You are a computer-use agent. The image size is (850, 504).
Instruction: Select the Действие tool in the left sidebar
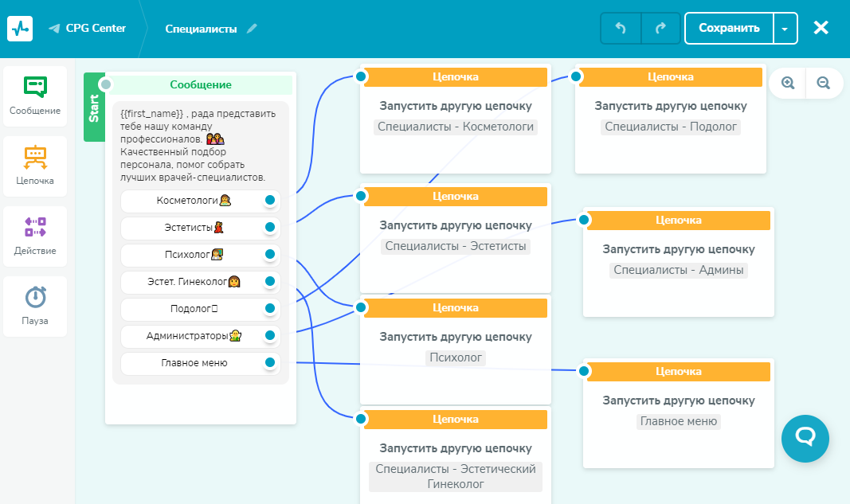click(x=35, y=236)
